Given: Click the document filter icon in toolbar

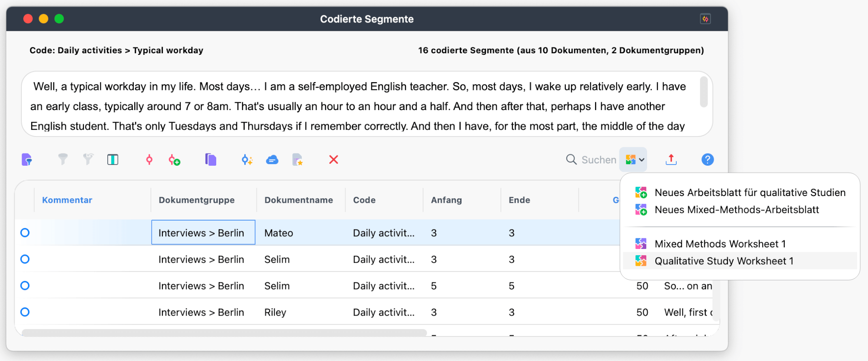Looking at the screenshot, I should 26,160.
